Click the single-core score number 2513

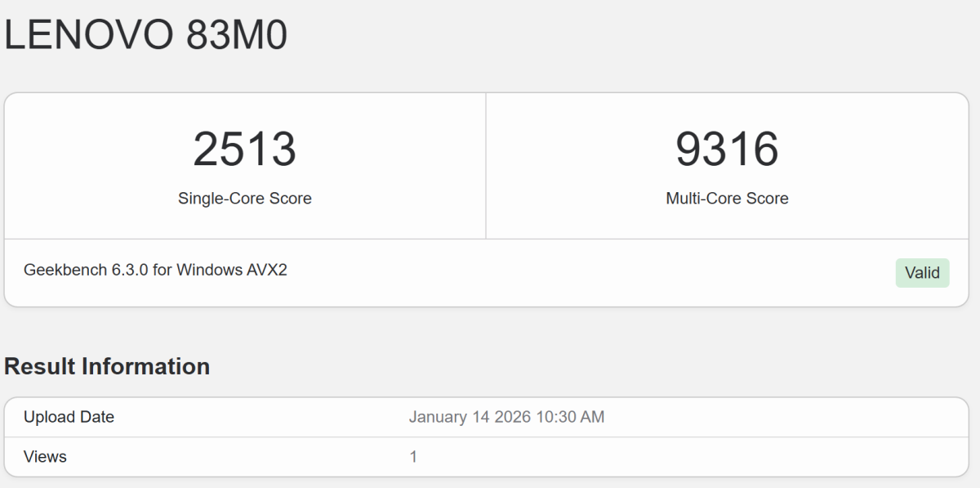point(245,150)
